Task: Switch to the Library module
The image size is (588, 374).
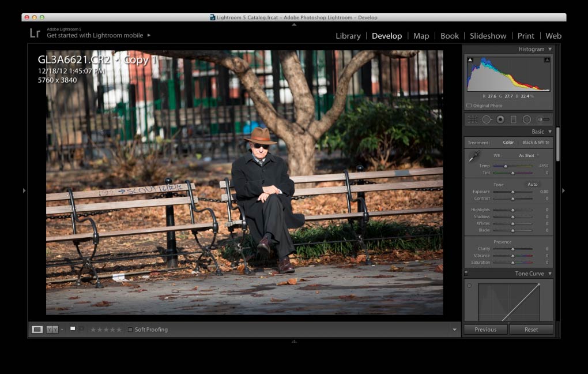Action: point(348,36)
